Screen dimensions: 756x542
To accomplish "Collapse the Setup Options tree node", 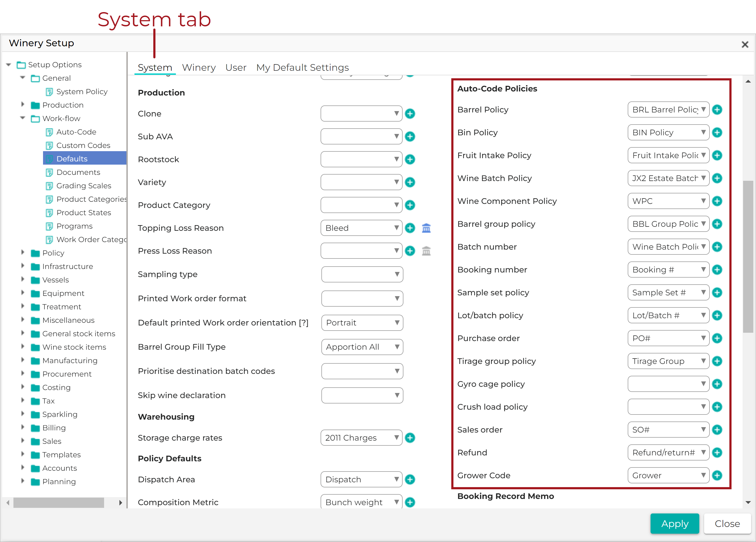I will (9, 65).
